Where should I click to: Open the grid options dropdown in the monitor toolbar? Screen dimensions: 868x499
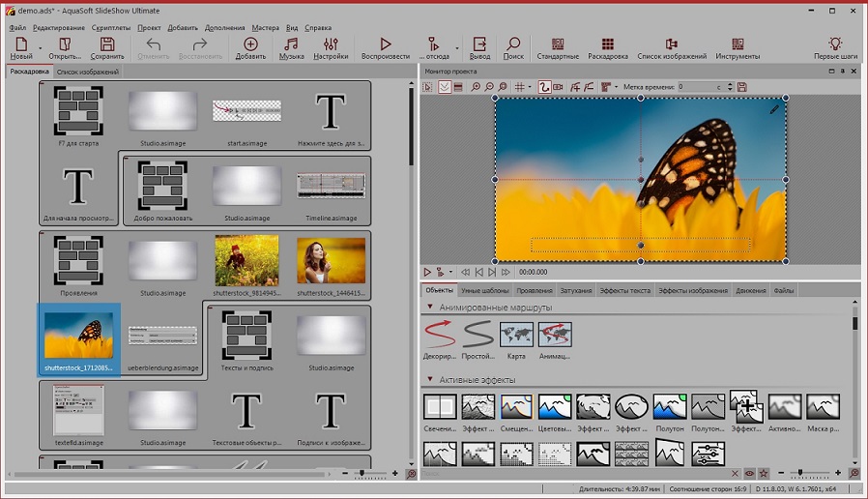click(x=530, y=87)
